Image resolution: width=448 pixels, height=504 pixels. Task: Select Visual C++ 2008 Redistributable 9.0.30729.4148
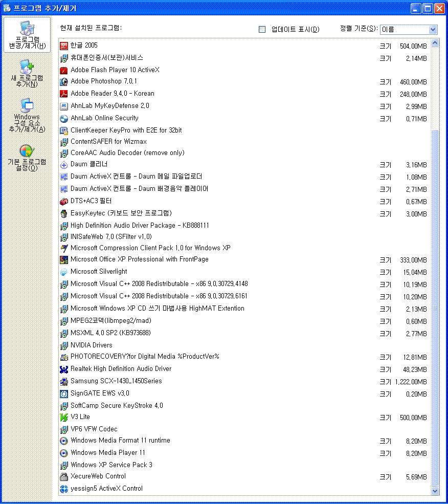[x=244, y=284]
